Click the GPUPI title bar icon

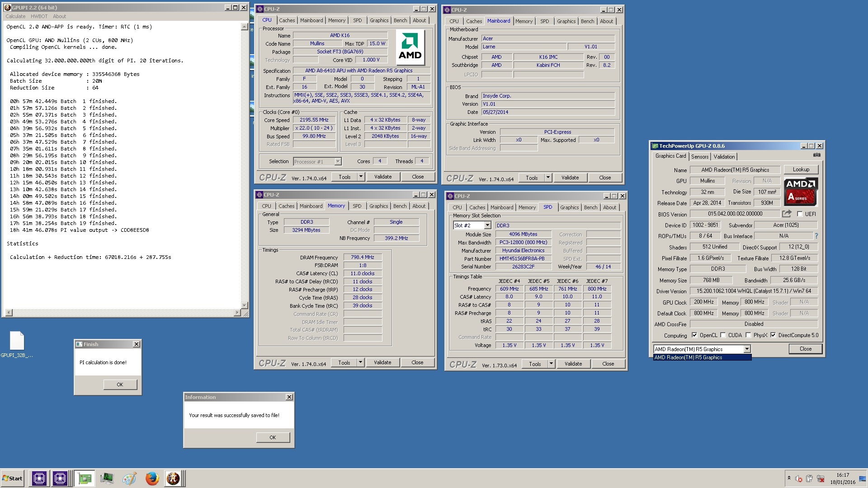[7, 8]
